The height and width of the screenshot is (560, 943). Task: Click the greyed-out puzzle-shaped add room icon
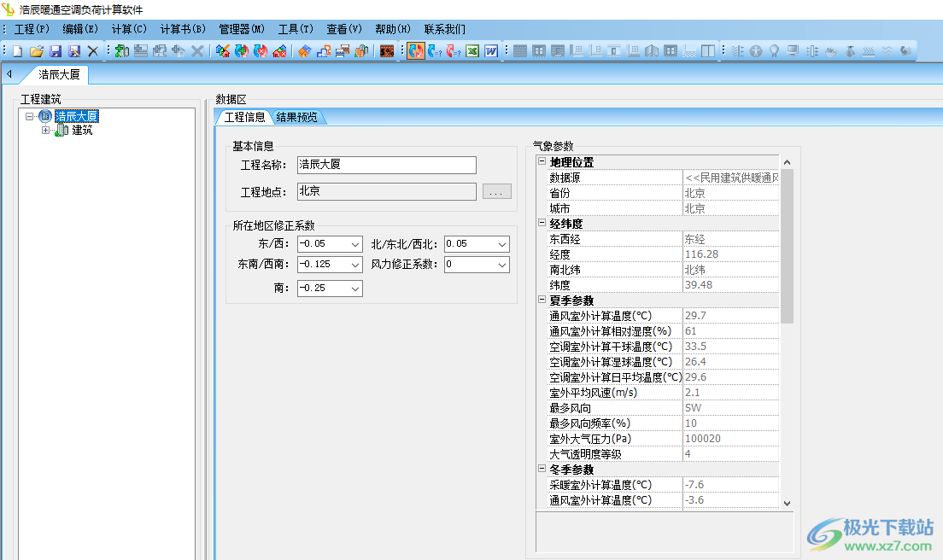tap(160, 51)
